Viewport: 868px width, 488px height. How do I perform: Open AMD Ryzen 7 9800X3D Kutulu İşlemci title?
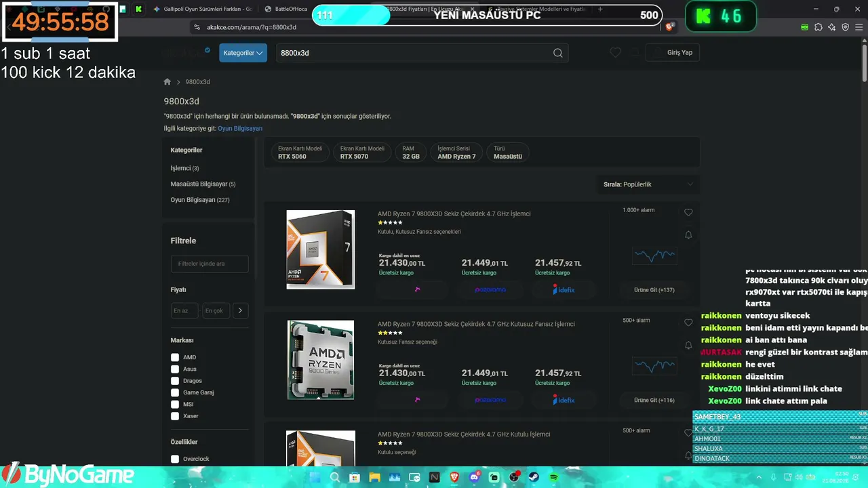pos(464,434)
